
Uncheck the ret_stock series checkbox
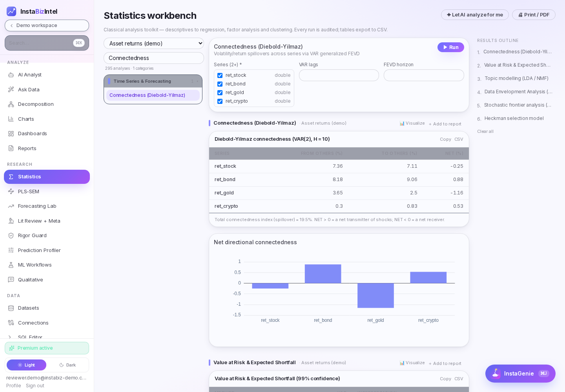(220, 75)
